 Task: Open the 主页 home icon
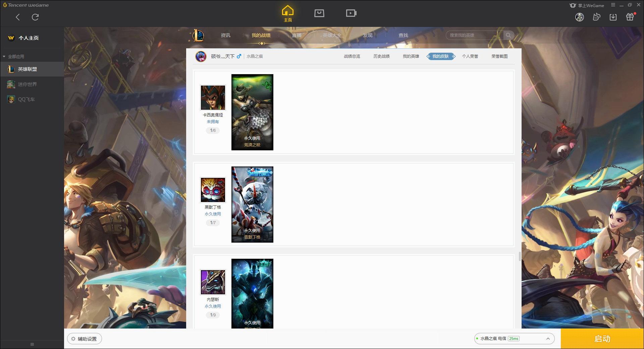(288, 13)
